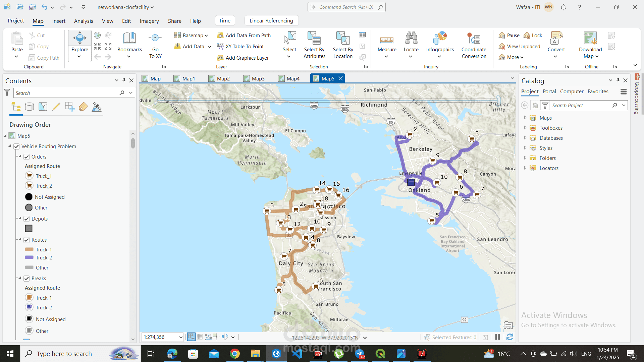Click the Truck_1 route color swatch

coord(29,249)
